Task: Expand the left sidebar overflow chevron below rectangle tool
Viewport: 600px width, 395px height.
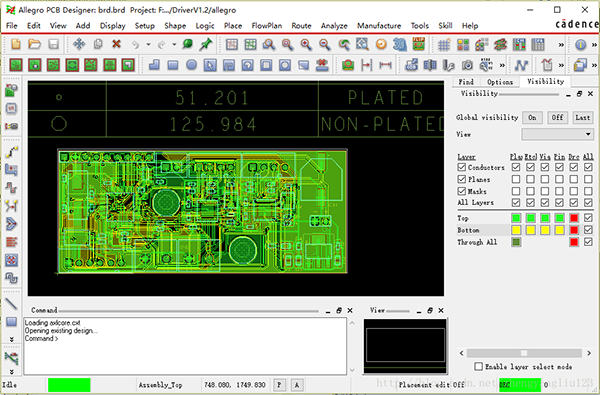Action: 11,339
